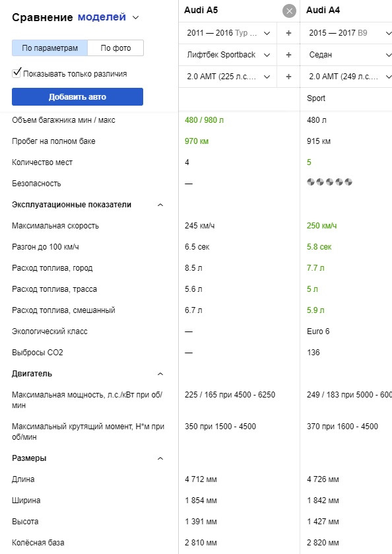This screenshot has height=554, width=392.
Task: Add another generation next to 2011 — 2016
Action: pos(288,33)
